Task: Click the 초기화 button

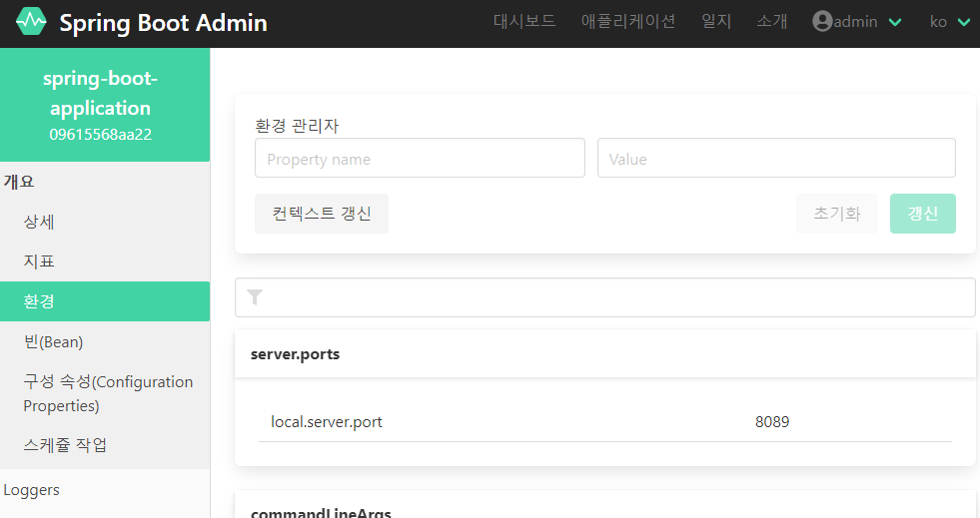Action: pyautogui.click(x=837, y=214)
